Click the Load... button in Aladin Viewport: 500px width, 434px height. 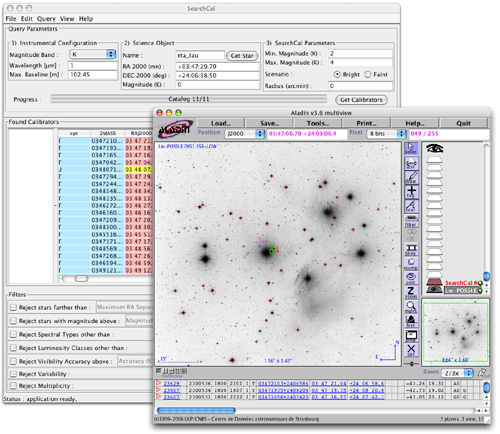click(x=221, y=123)
